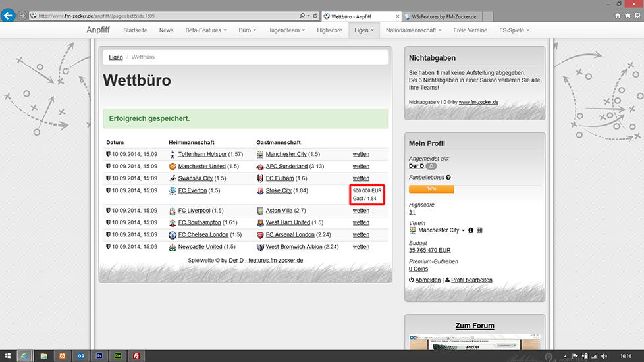Click the Fanbeliebtheit help question mark icon

click(448, 178)
